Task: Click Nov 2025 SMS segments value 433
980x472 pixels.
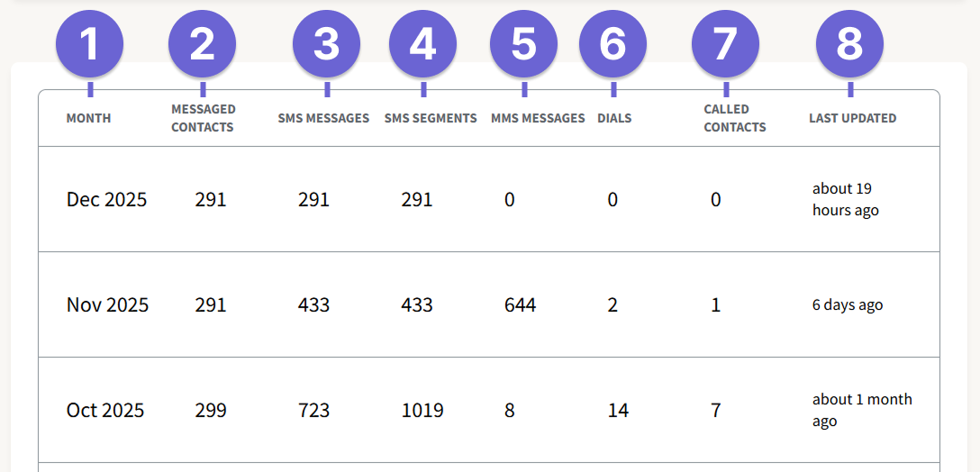Action: coord(416,305)
